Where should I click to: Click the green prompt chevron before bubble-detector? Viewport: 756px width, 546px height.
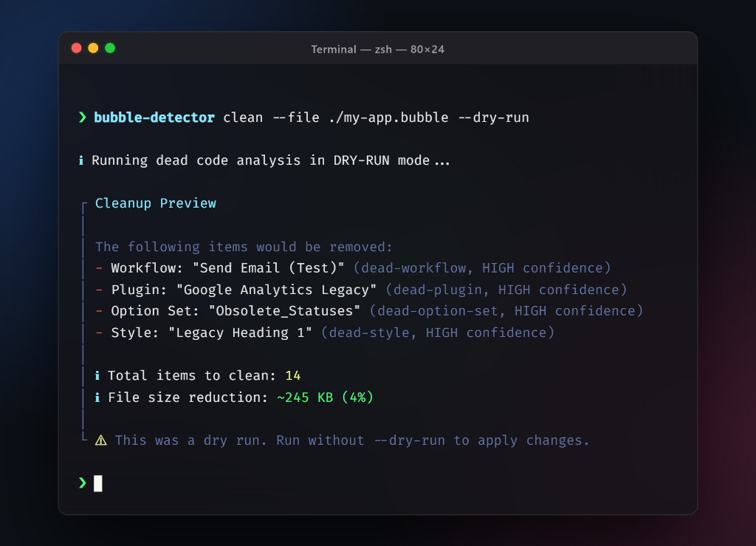pos(83,117)
